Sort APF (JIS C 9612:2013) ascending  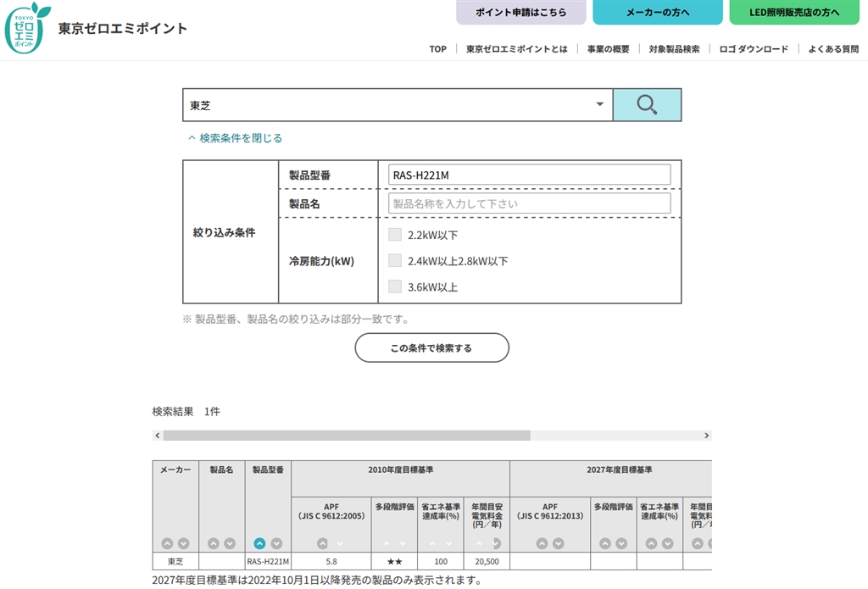coord(542,543)
